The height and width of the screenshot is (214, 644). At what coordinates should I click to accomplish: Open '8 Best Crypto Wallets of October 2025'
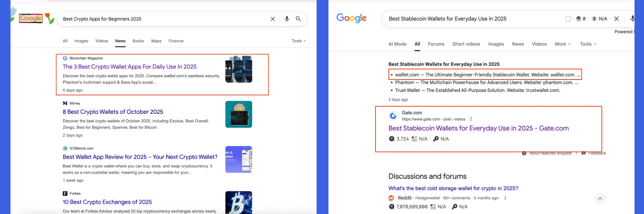113,112
